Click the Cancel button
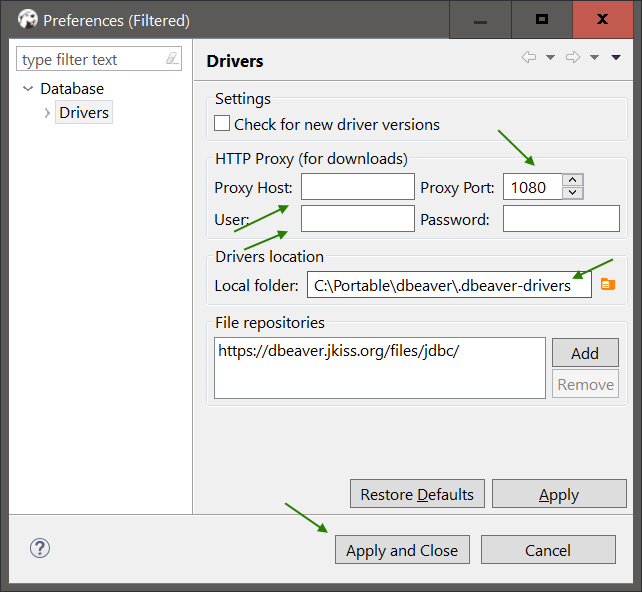The width and height of the screenshot is (642, 592). 548,550
